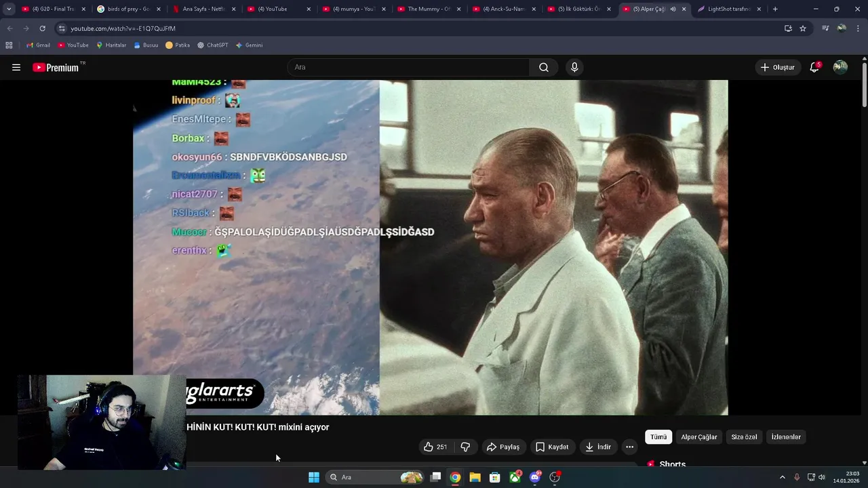Like the video with 251 likes
Viewport: 868px width, 488px height.
[435, 447]
